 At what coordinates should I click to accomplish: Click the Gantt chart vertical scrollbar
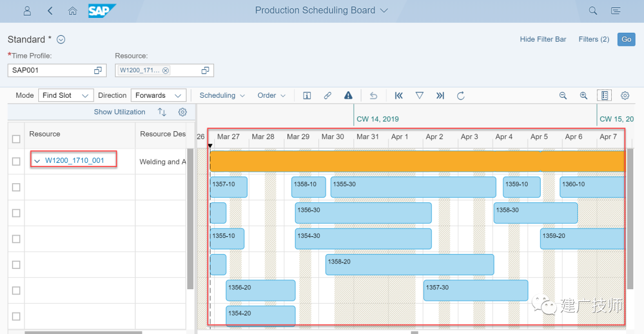tap(630, 218)
